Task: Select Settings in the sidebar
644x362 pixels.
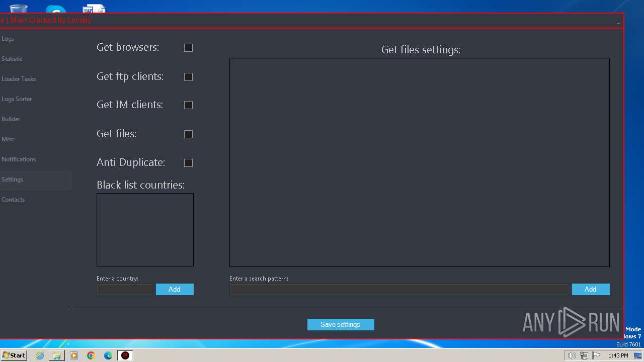Action: [36, 179]
